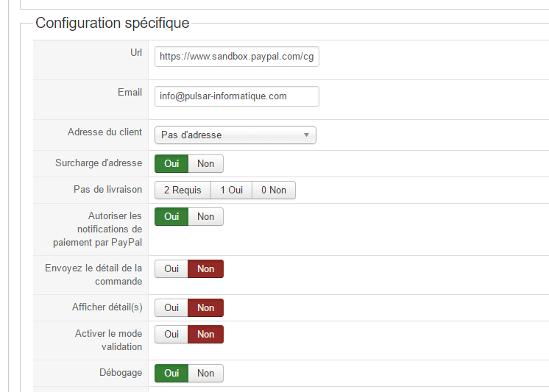This screenshot has width=549, height=392.
Task: Select 1 Oui for Pas de livraison
Action: pos(231,190)
